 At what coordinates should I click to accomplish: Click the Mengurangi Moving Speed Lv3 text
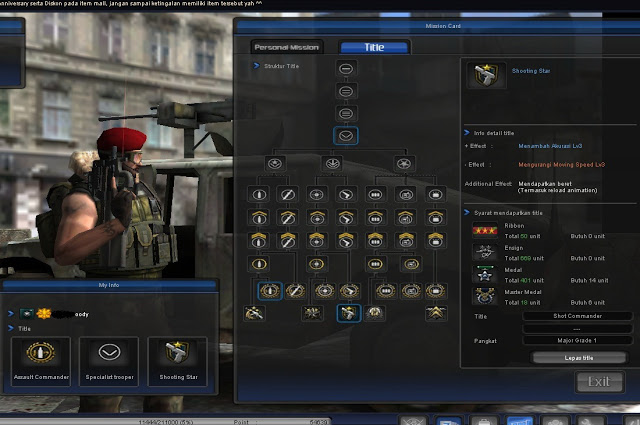pyautogui.click(x=561, y=165)
